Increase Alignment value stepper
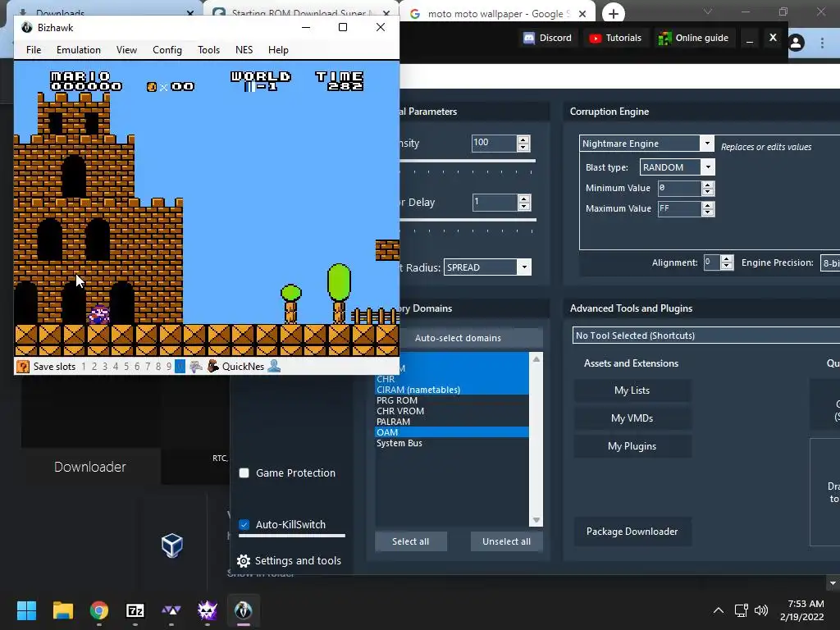 pyautogui.click(x=727, y=259)
